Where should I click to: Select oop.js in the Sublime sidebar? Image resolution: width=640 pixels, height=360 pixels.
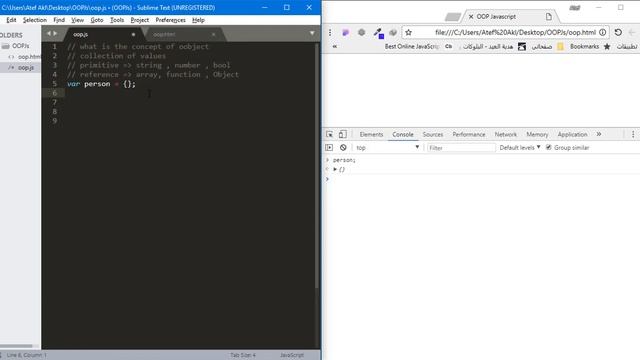click(20, 68)
